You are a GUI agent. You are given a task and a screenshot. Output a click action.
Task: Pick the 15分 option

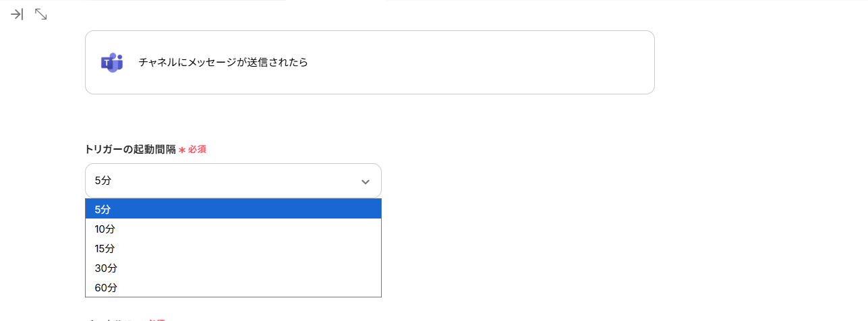105,248
